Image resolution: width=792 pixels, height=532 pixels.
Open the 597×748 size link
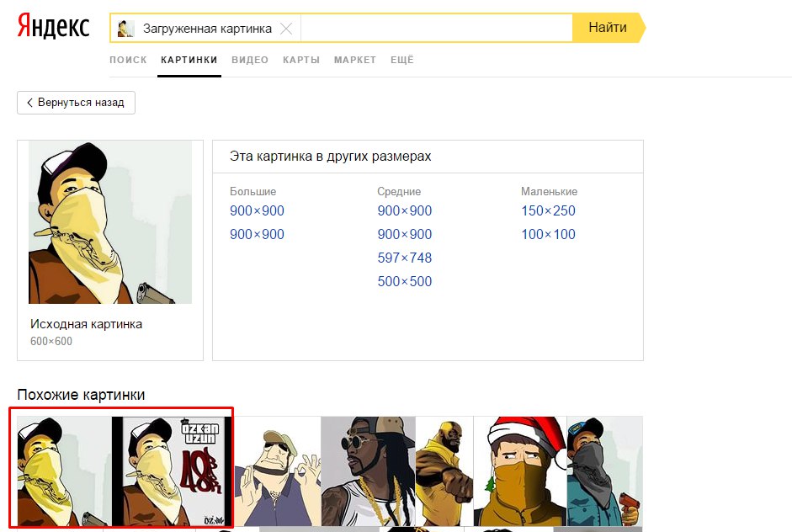pyautogui.click(x=405, y=258)
